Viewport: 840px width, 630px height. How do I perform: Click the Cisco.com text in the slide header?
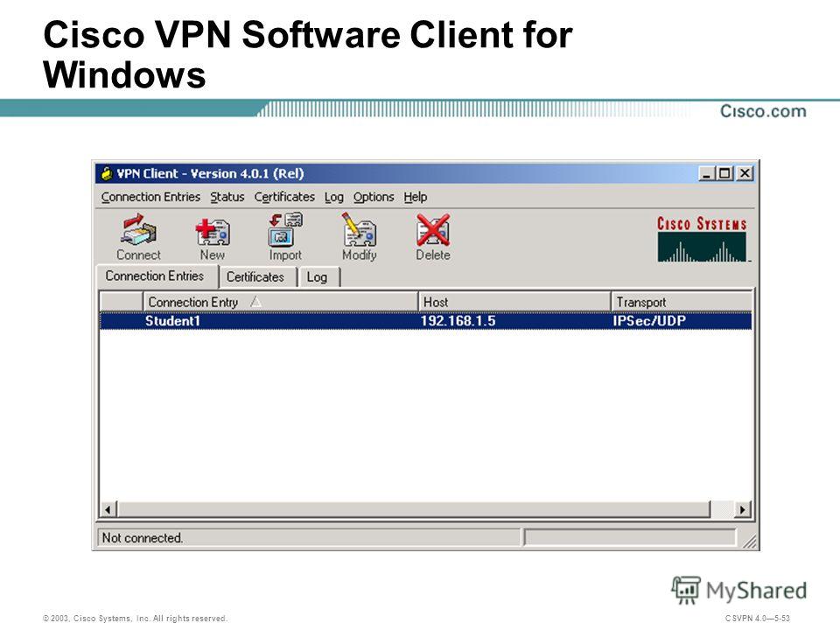[763, 111]
